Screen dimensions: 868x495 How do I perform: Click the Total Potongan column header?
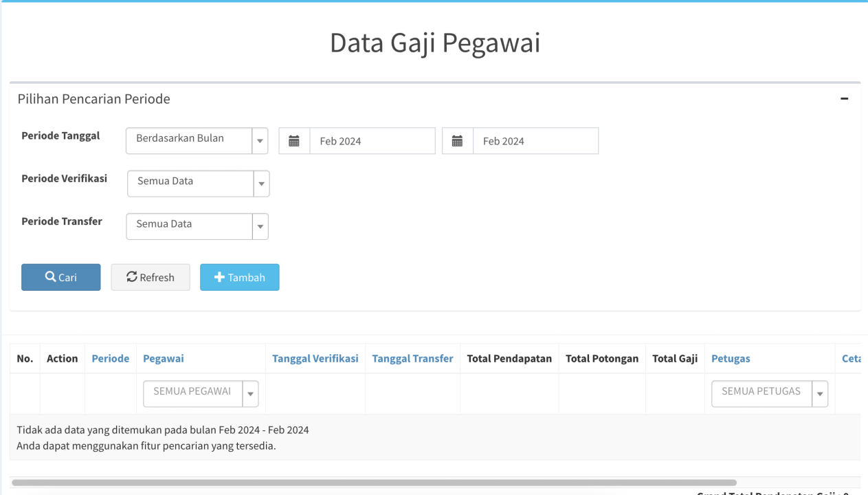point(602,358)
